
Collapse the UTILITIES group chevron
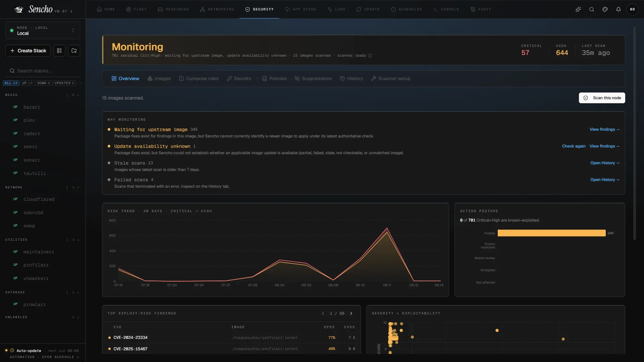(78, 240)
